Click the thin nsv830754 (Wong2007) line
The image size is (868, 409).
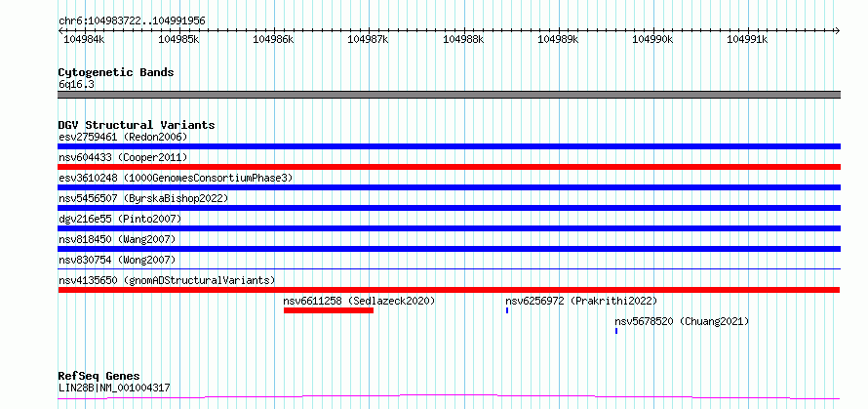[449, 268]
